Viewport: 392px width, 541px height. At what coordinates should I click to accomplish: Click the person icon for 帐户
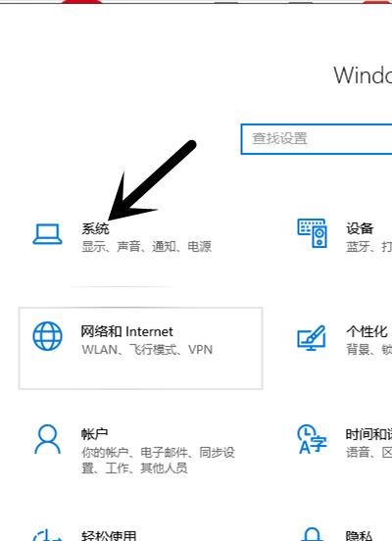pyautogui.click(x=48, y=439)
